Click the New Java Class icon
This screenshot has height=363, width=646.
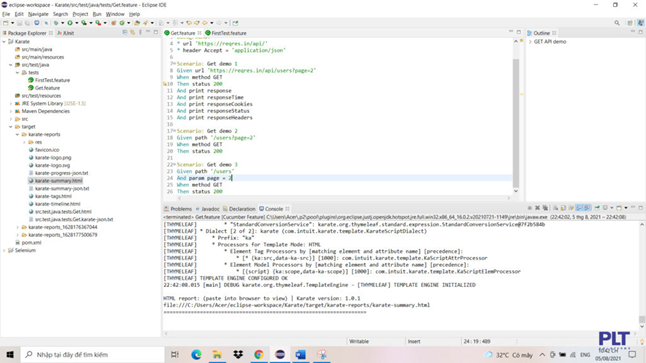pos(122,23)
